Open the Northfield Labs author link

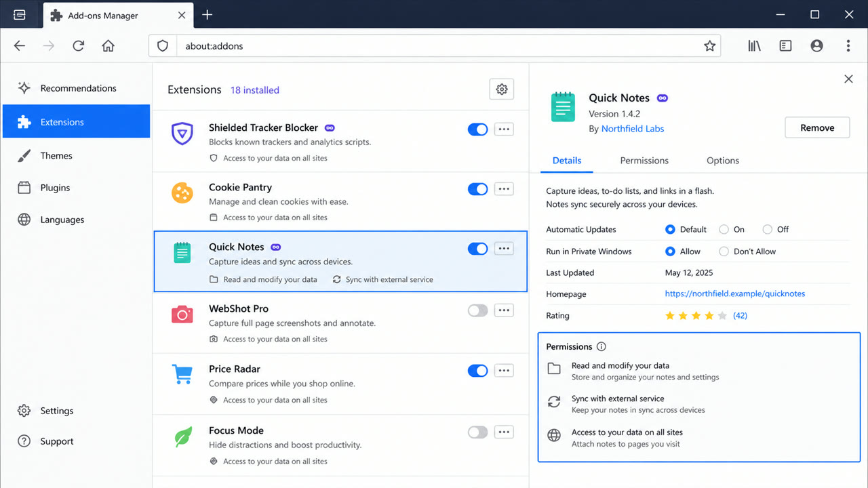[x=633, y=129]
